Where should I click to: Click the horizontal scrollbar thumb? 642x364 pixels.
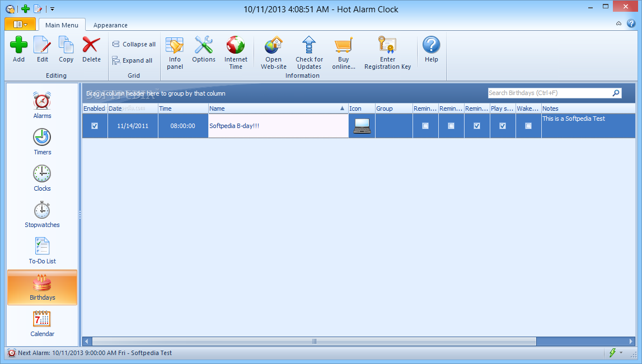click(314, 341)
